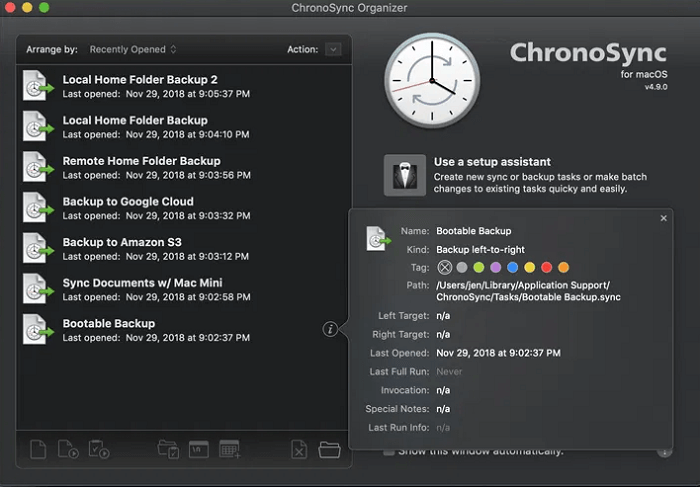Click the 'Use a setup assistant' heading

click(x=492, y=162)
